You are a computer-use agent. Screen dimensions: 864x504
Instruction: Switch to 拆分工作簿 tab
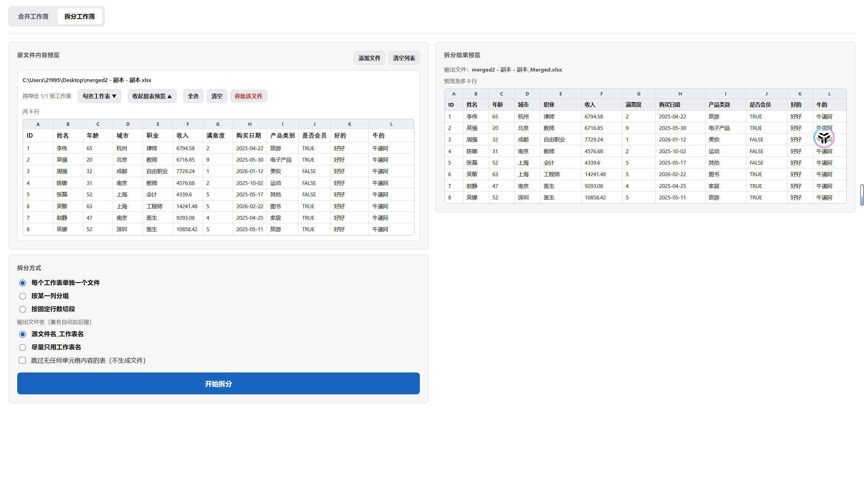(x=80, y=17)
